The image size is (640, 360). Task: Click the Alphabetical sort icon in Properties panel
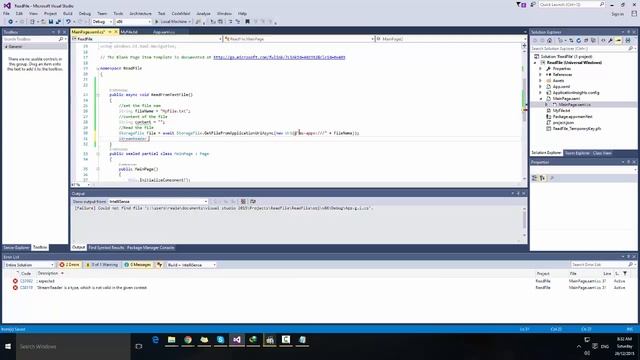[x=542, y=178]
